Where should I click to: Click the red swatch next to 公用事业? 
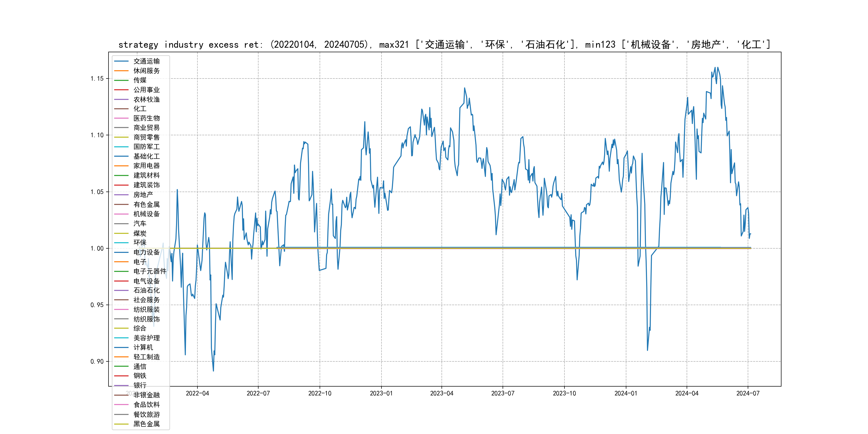tap(121, 90)
